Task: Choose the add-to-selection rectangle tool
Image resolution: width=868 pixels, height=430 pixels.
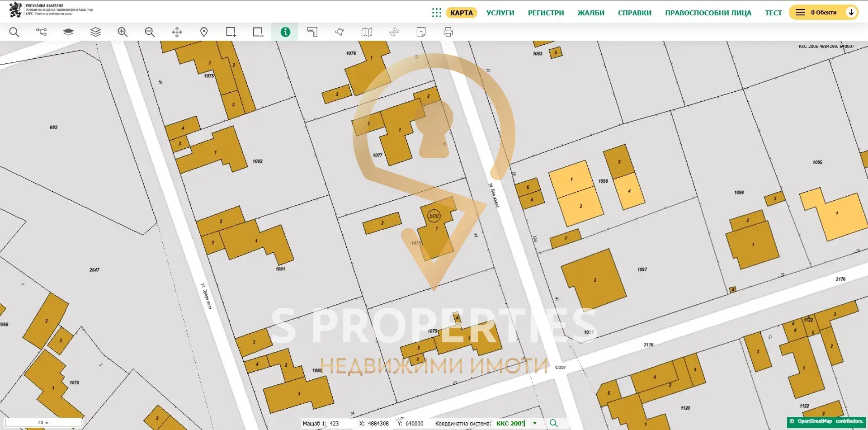Action: (x=231, y=32)
